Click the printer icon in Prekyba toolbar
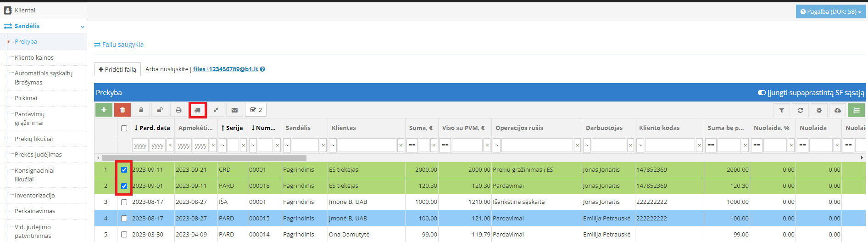 (x=178, y=110)
